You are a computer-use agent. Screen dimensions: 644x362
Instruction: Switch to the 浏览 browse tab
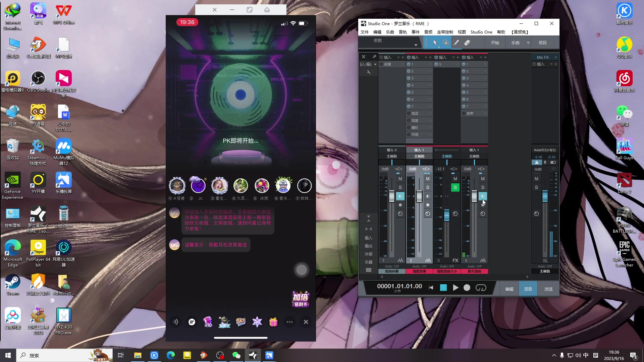[548, 289]
